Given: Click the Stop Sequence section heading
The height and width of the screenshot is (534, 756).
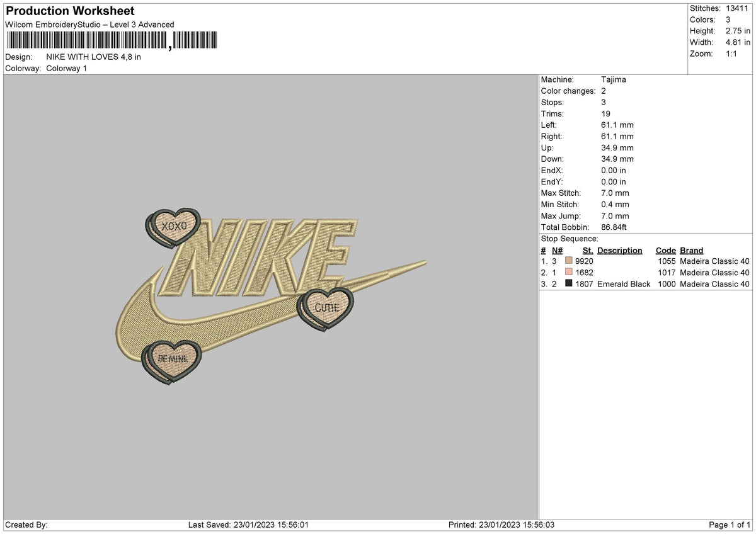Looking at the screenshot, I should pyautogui.click(x=569, y=239).
